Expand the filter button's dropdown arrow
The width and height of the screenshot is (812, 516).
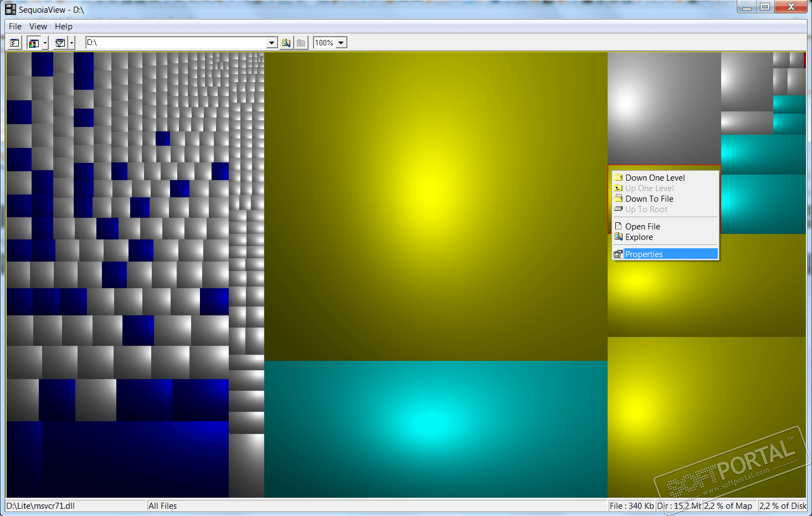point(71,43)
